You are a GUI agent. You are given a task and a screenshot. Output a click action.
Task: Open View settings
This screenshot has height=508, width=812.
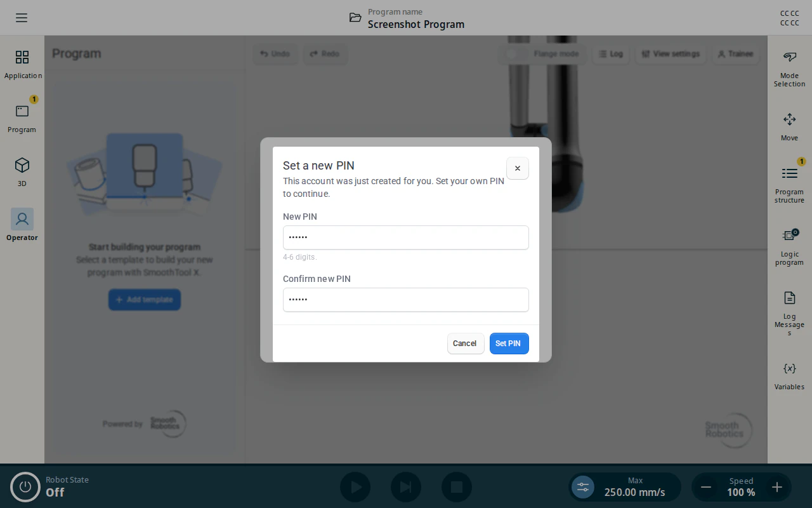[671, 54]
